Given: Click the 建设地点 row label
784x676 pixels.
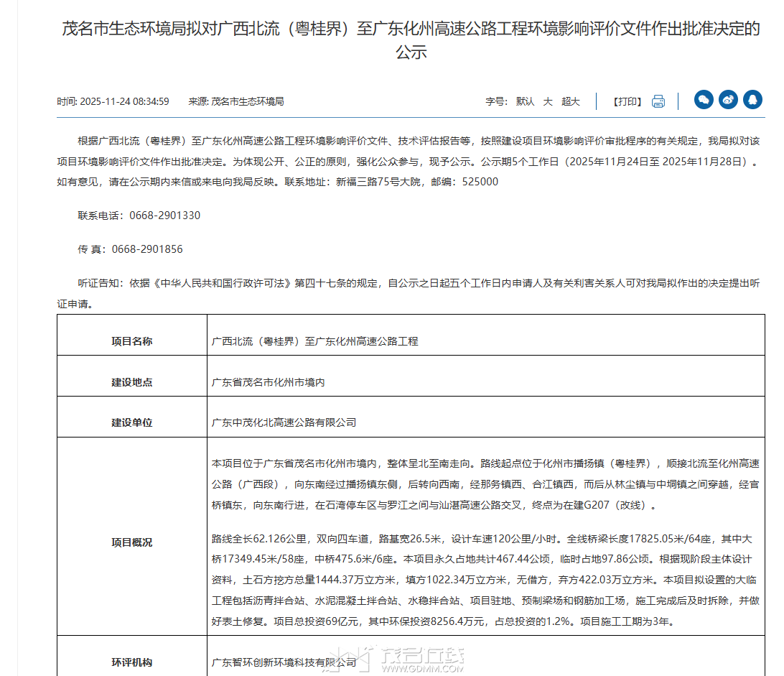Looking at the screenshot, I should 132,382.
